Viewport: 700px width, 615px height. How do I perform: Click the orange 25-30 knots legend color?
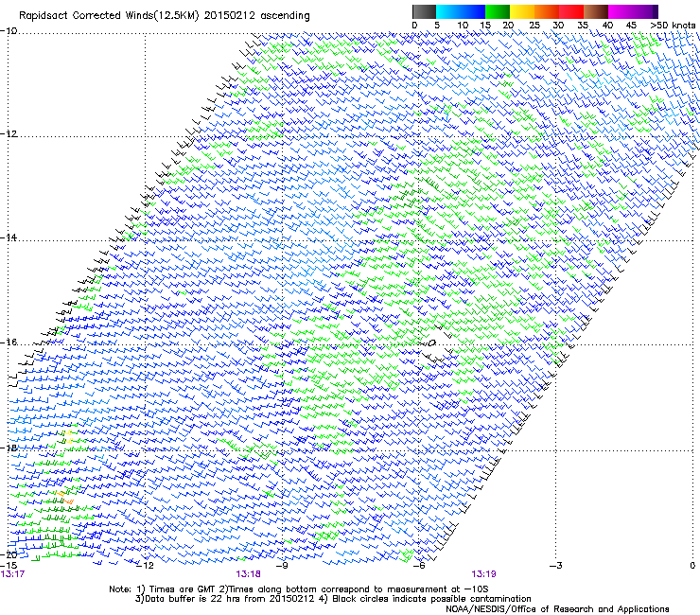(547, 11)
